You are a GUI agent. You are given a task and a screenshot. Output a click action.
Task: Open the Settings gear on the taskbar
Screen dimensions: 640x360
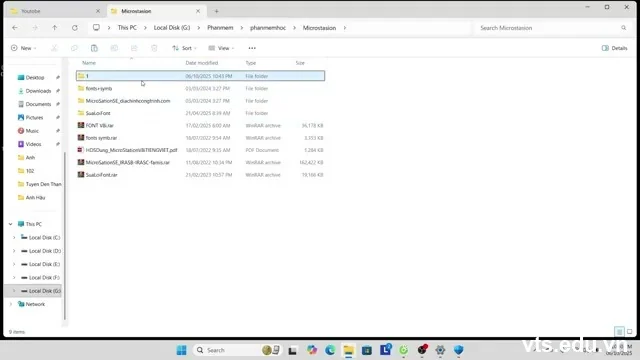(x=440, y=350)
